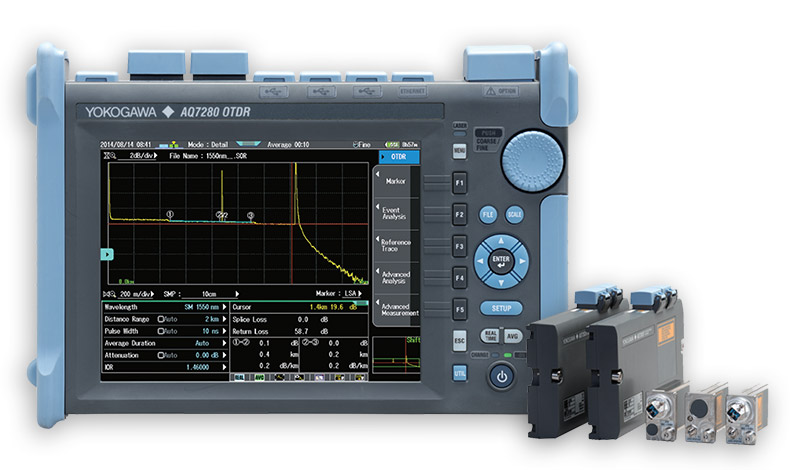Screen dimensions: 800x470
Task: Toggle Pulse Width Auto checkbox
Action: (158, 329)
